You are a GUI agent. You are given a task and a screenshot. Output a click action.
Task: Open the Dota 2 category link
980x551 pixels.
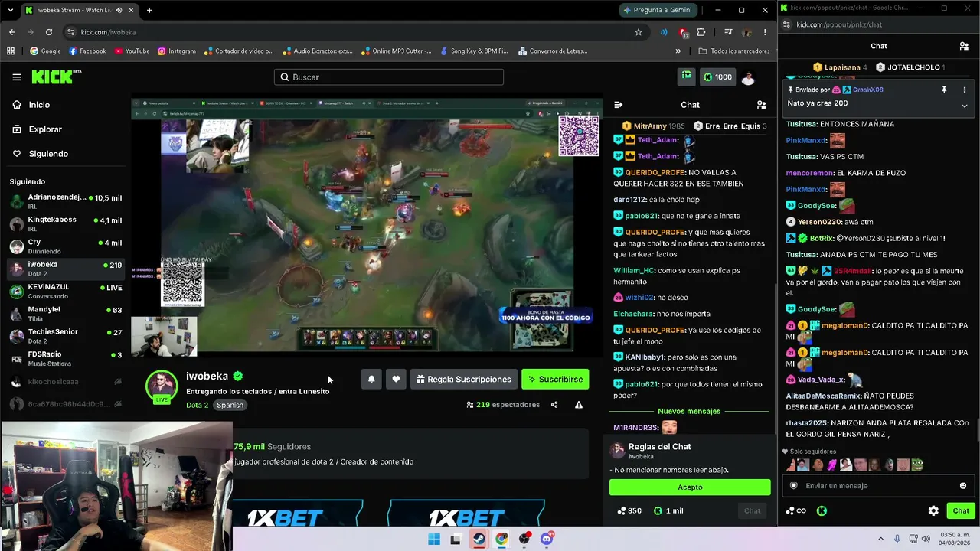(x=197, y=405)
